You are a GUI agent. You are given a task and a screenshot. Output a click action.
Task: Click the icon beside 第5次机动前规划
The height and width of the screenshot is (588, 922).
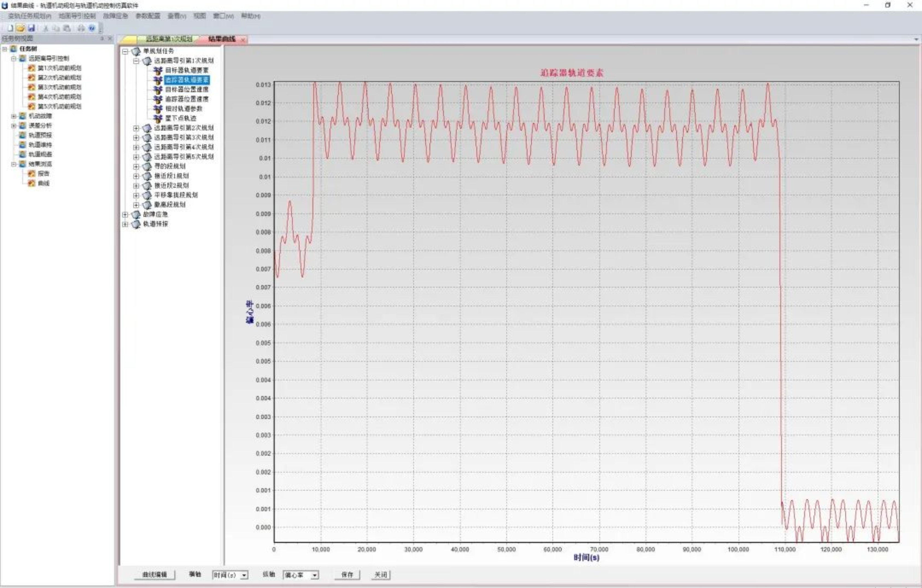pos(32,106)
